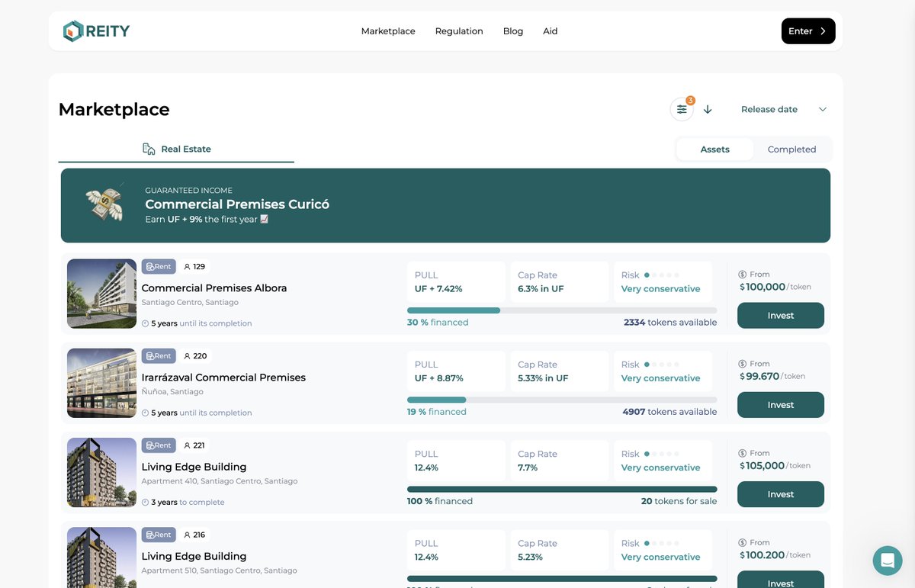Invest in Living Edge Apartment 410
915x588 pixels.
tap(781, 494)
